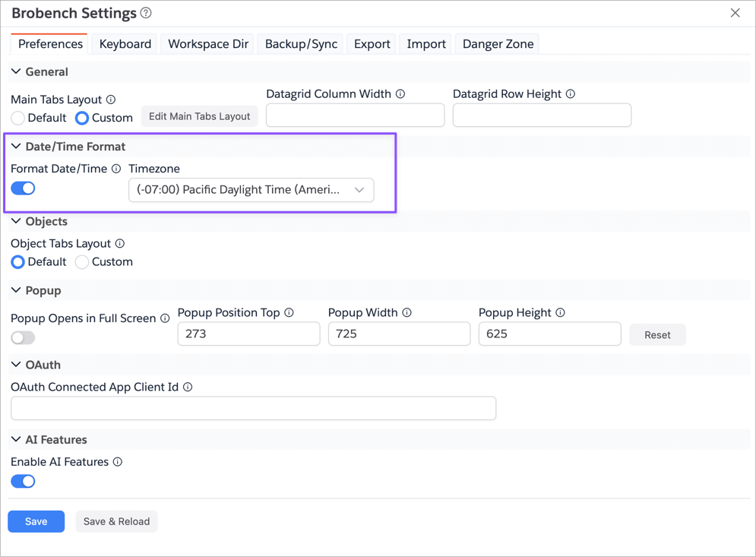756x557 pixels.
Task: Collapse the OAuth section chevron
Action: (16, 365)
